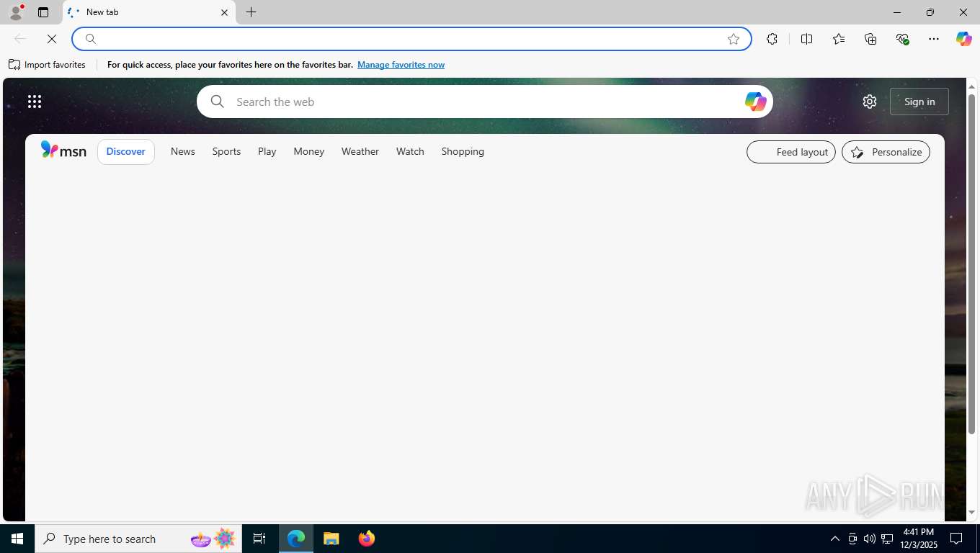
Task: Open the Play tab
Action: [x=267, y=151]
